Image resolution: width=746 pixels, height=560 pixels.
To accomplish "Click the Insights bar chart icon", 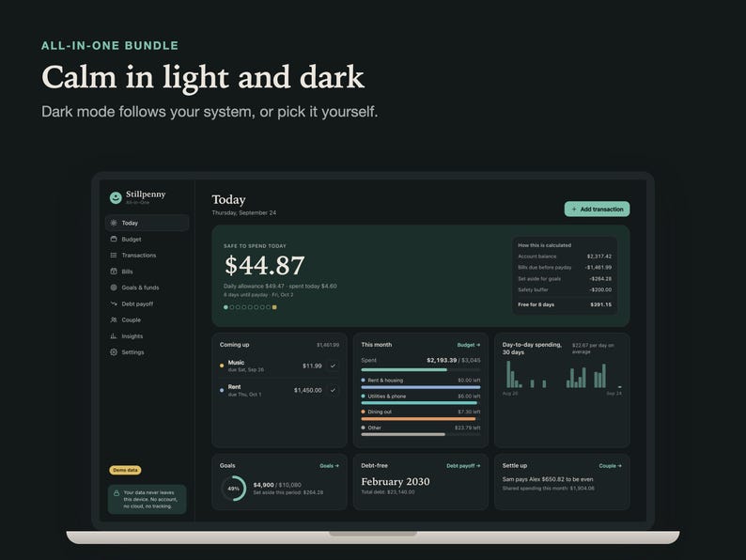I will (114, 335).
